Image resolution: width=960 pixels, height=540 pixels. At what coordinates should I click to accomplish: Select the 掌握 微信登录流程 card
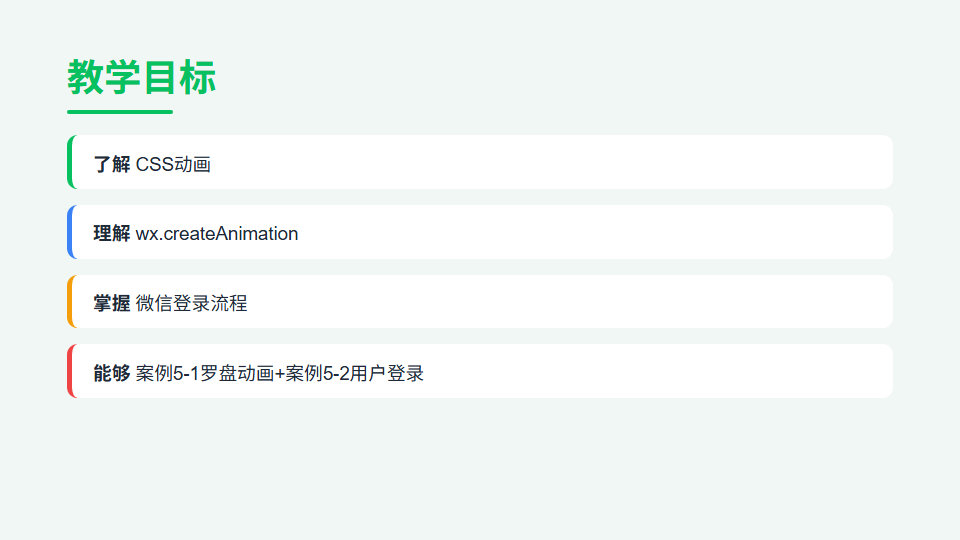point(480,302)
